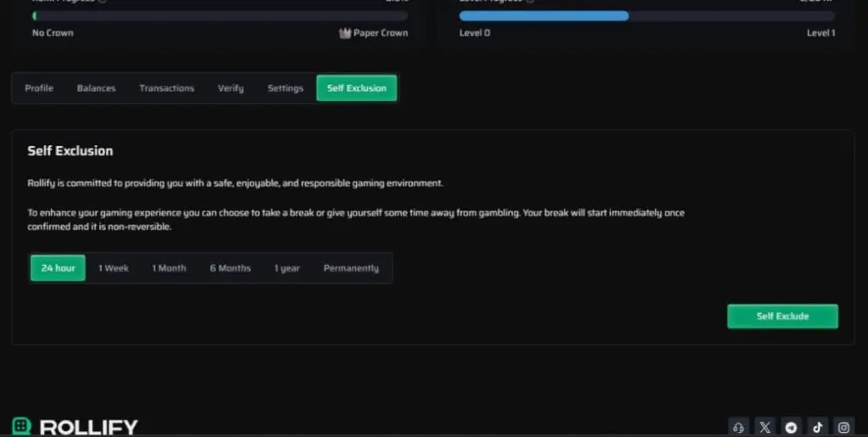Select the Permanently exclusion option
Screen dimensions: 868x437
coord(351,268)
